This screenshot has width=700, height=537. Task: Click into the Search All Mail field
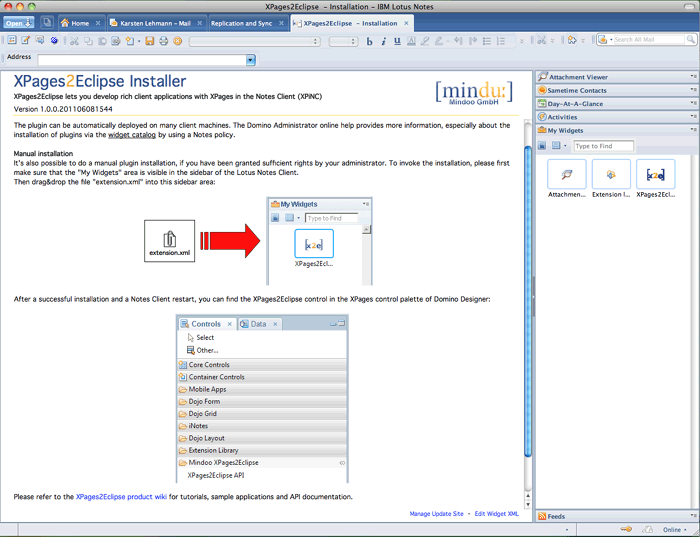tap(649, 40)
